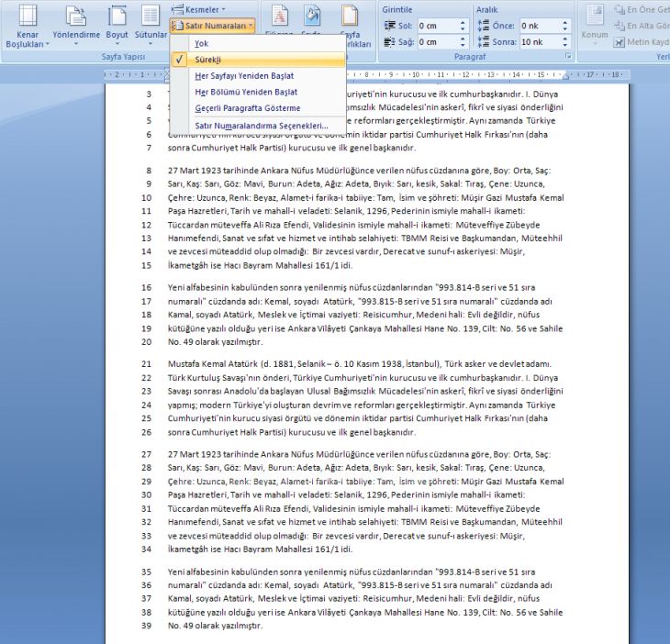Decrease Sağ right indent with down arrow

463,45
